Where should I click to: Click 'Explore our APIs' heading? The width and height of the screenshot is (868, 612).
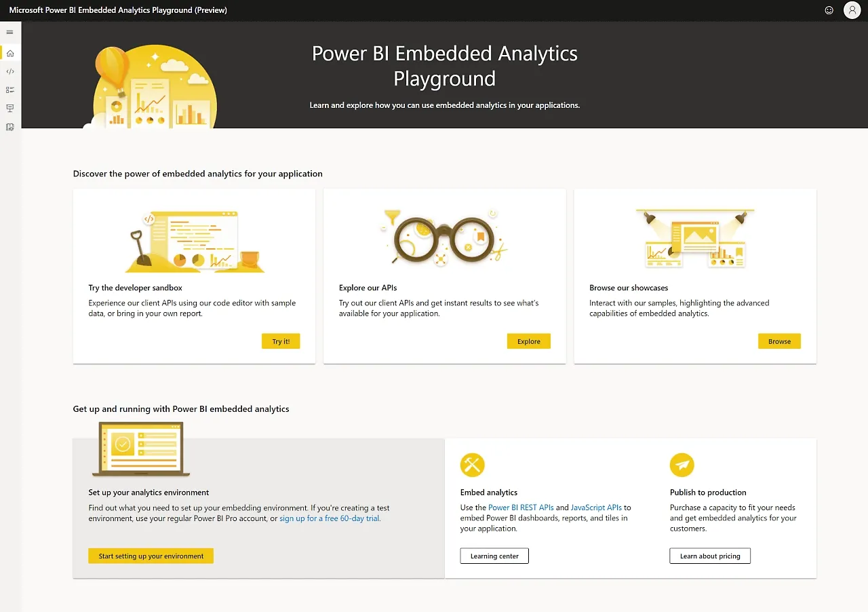click(x=368, y=288)
